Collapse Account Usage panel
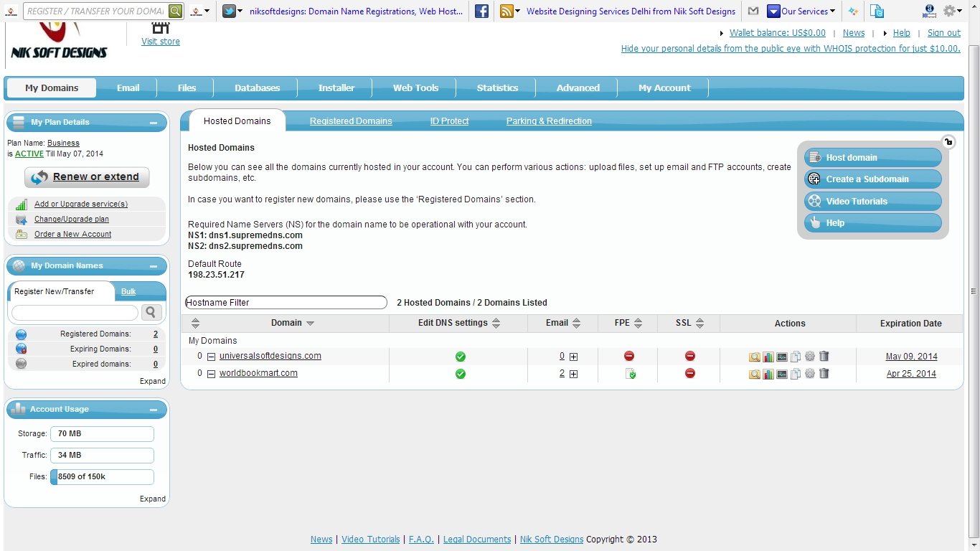The image size is (980, 551). 154,410
